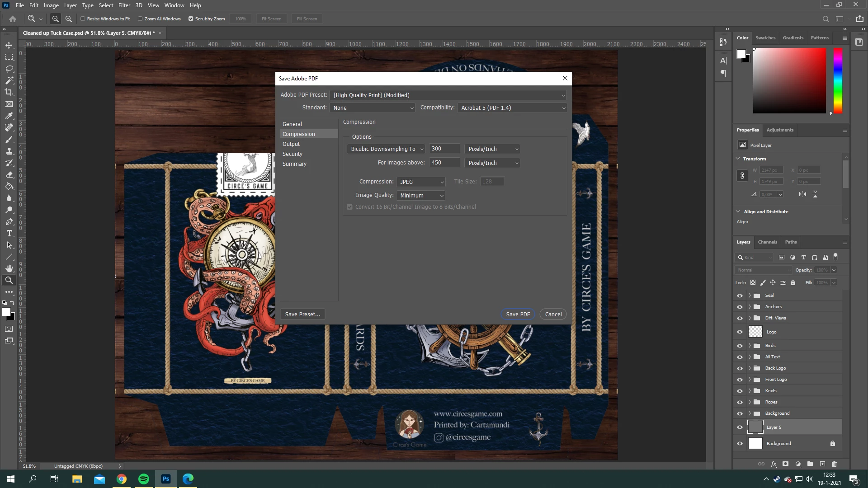The height and width of the screenshot is (488, 868).
Task: Expand the Anchors layer group
Action: pos(750,307)
